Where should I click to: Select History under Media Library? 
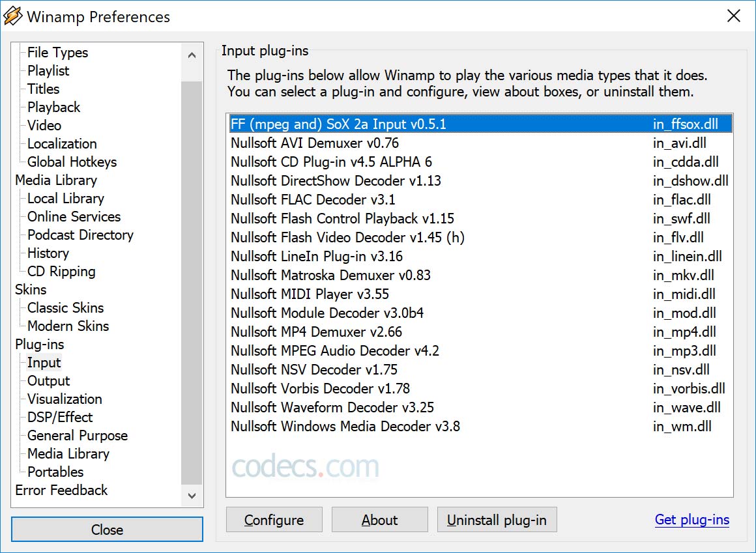click(48, 253)
